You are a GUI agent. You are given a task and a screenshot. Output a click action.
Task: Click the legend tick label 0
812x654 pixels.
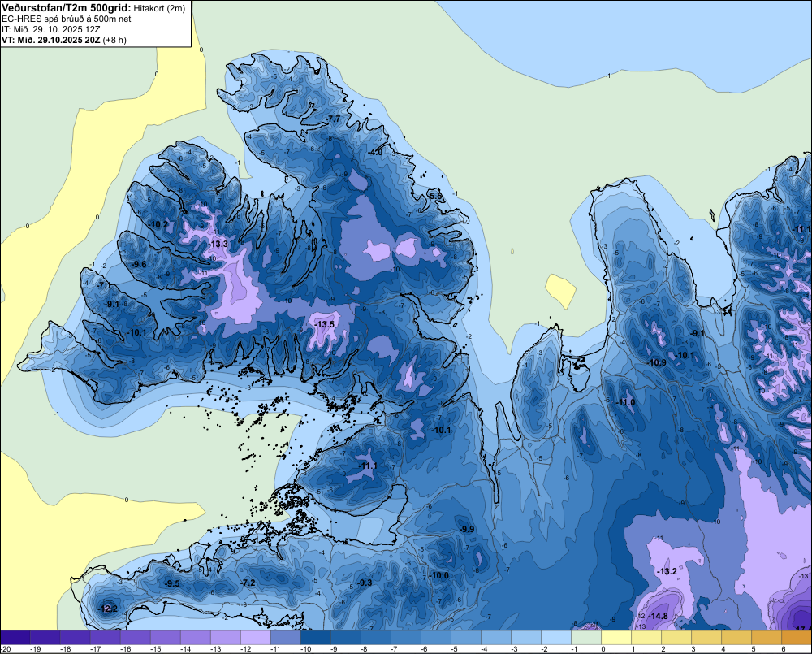pos(603,649)
